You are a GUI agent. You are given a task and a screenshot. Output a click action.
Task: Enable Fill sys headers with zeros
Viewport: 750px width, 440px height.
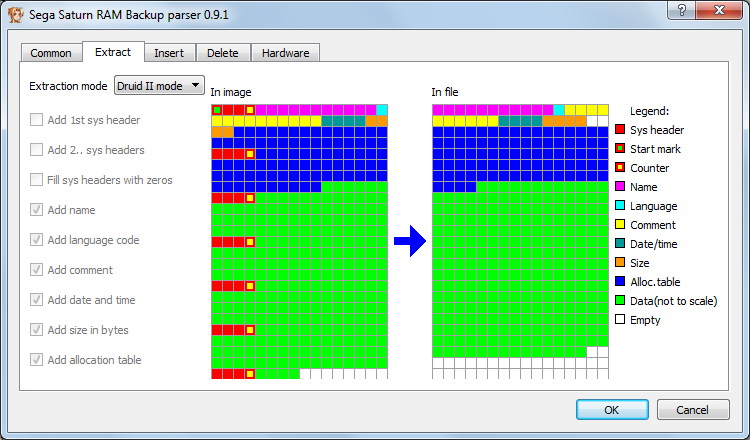coord(36,180)
